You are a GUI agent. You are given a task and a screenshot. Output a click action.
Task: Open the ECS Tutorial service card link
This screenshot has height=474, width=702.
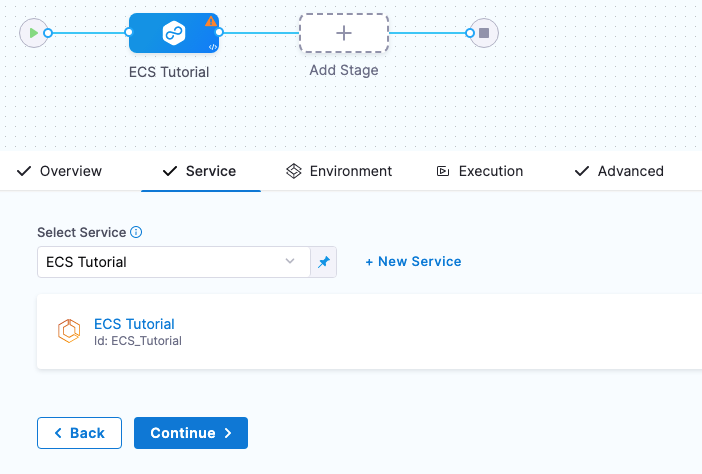point(134,324)
